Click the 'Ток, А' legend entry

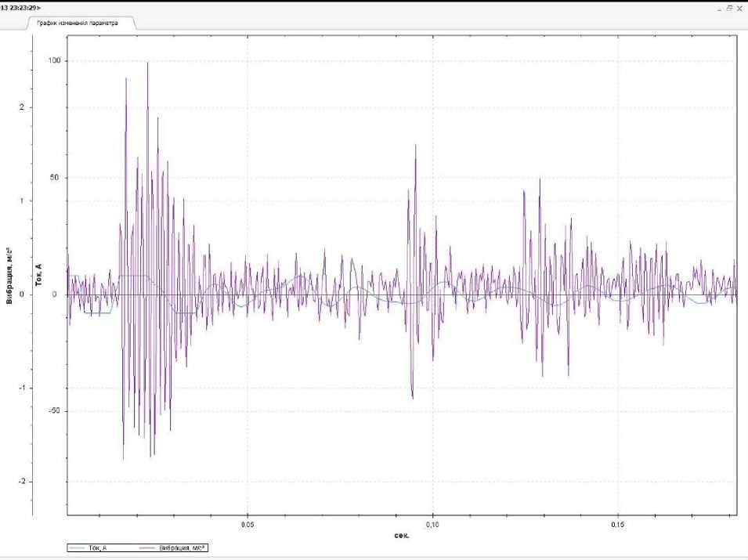98,548
